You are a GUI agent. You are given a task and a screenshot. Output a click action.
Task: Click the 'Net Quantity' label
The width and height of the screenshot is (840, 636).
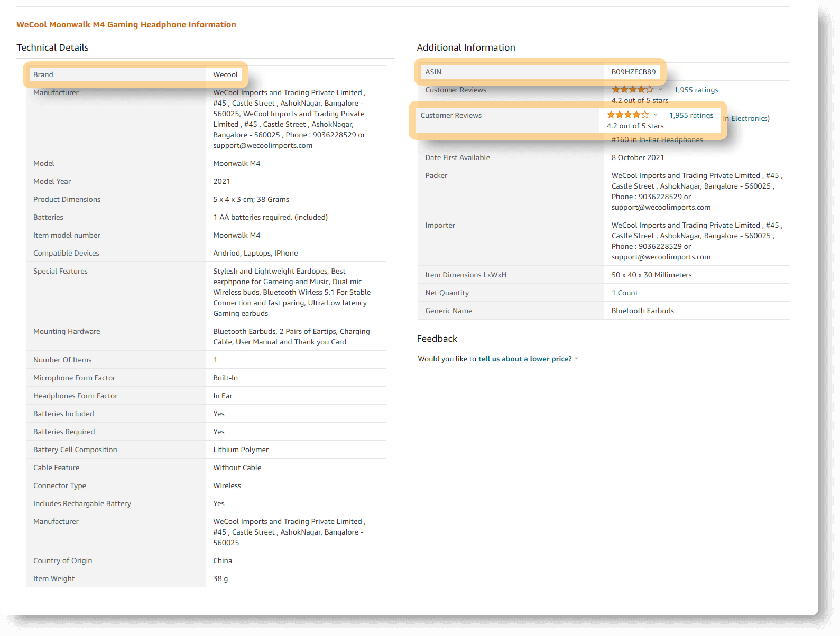[447, 293]
